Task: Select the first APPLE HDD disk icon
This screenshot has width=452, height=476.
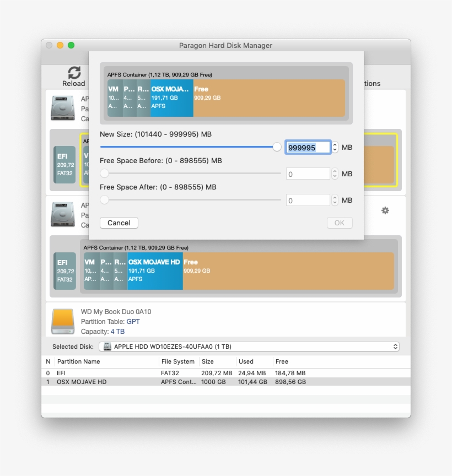Action: pyautogui.click(x=63, y=108)
